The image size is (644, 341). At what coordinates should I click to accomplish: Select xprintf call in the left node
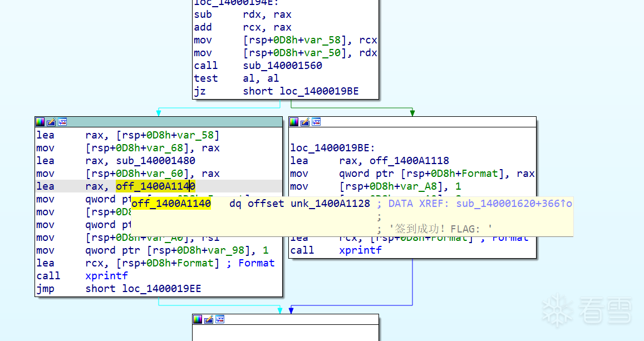(x=107, y=276)
